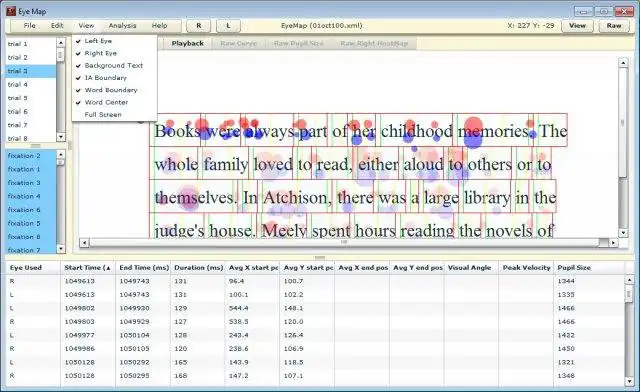Toggle Background Text option
The image size is (640, 392).
pyautogui.click(x=114, y=65)
